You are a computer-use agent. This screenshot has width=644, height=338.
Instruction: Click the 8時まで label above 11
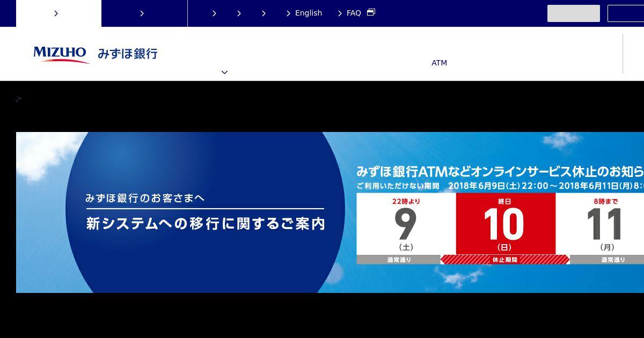pos(607,201)
